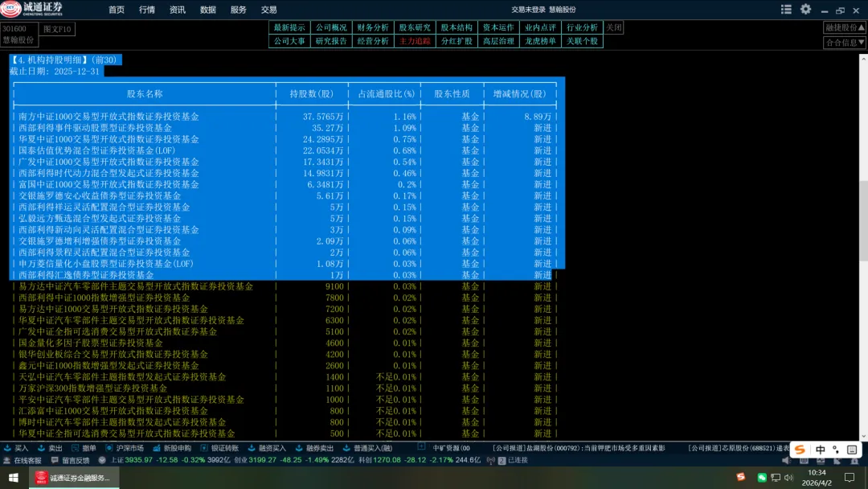Click the 诚通证券 logo
Image resolution: width=868 pixels, height=489 pixels.
pos(32,9)
